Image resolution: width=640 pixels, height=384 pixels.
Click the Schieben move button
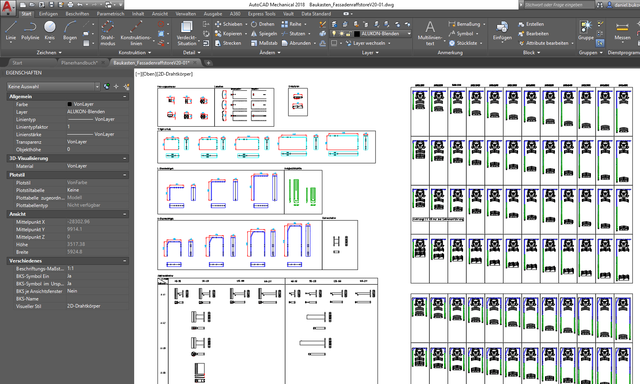pos(231,24)
